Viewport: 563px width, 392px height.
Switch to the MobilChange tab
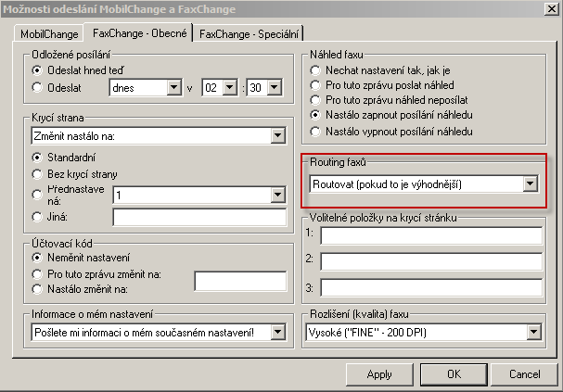49,33
